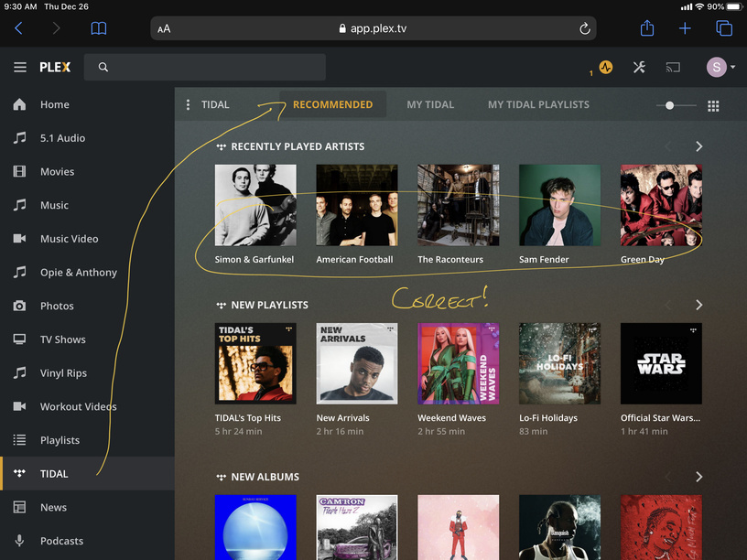Show next Recently Played Artists page
The width and height of the screenshot is (747, 560).
click(x=698, y=146)
